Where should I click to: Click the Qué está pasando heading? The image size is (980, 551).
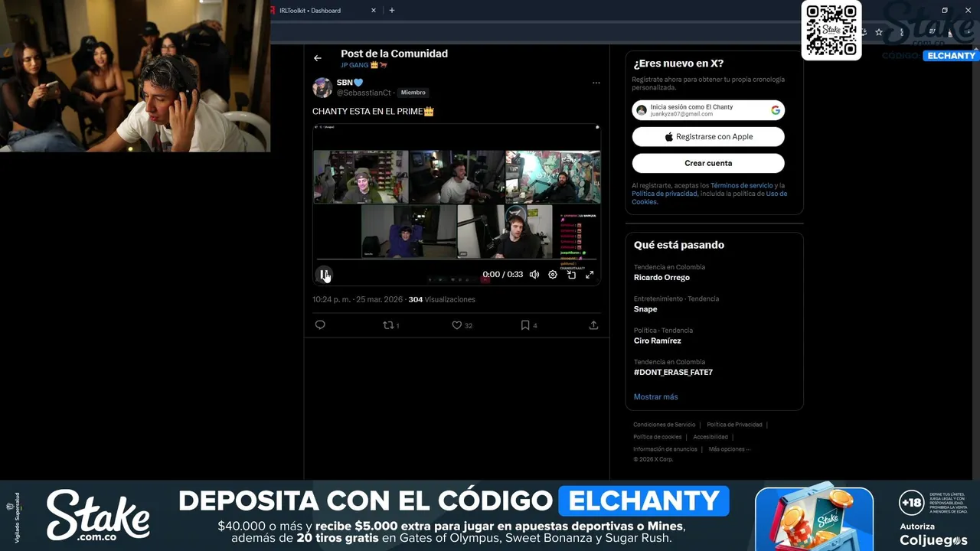(679, 245)
